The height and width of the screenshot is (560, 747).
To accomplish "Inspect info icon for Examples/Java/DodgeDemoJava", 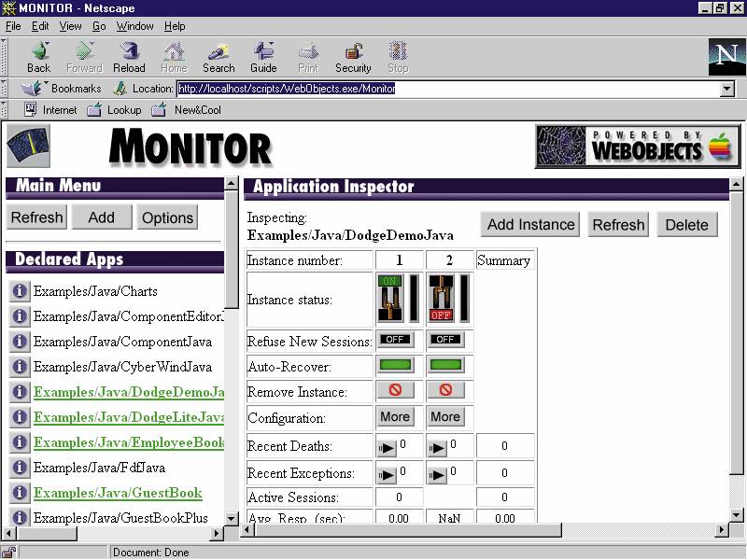I will coord(19,392).
